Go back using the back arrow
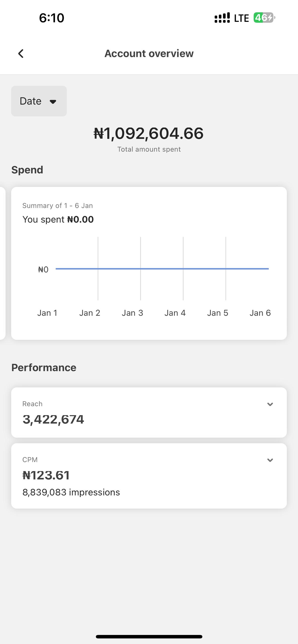 21,54
